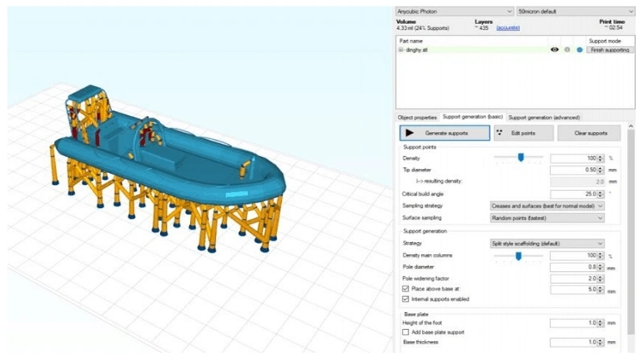Click the Critical build angle field

[x=573, y=194]
